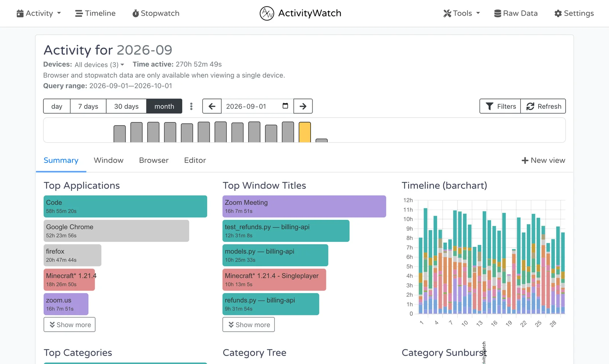Open Settings with the gear icon
Image resolution: width=609 pixels, height=364 pixels.
point(574,13)
